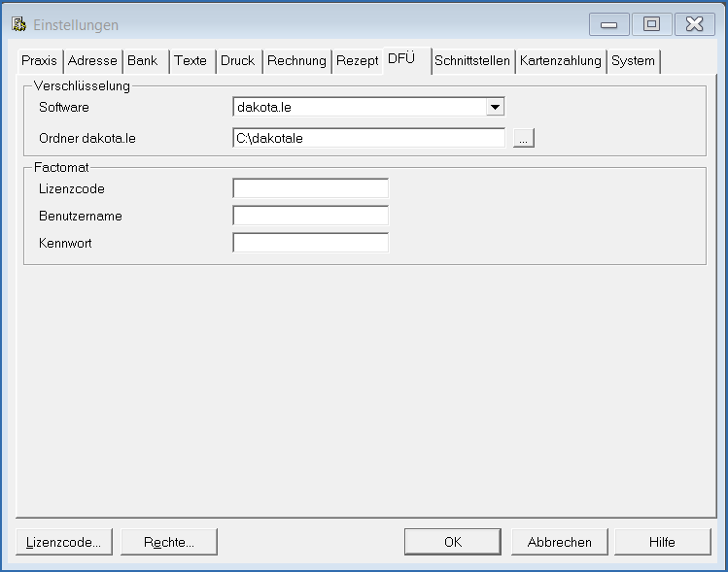
Task: Open the Rechnung tab
Action: (296, 61)
